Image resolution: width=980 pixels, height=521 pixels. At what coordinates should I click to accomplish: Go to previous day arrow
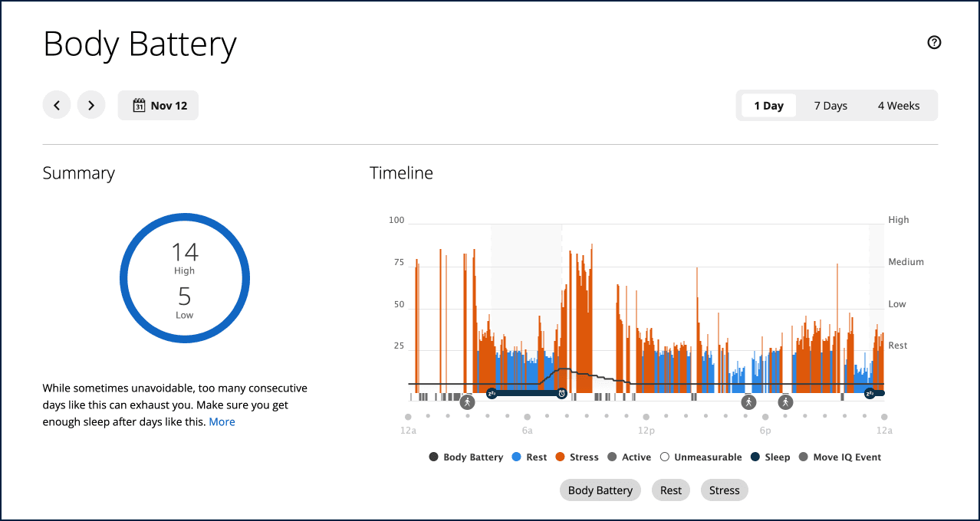[57, 106]
